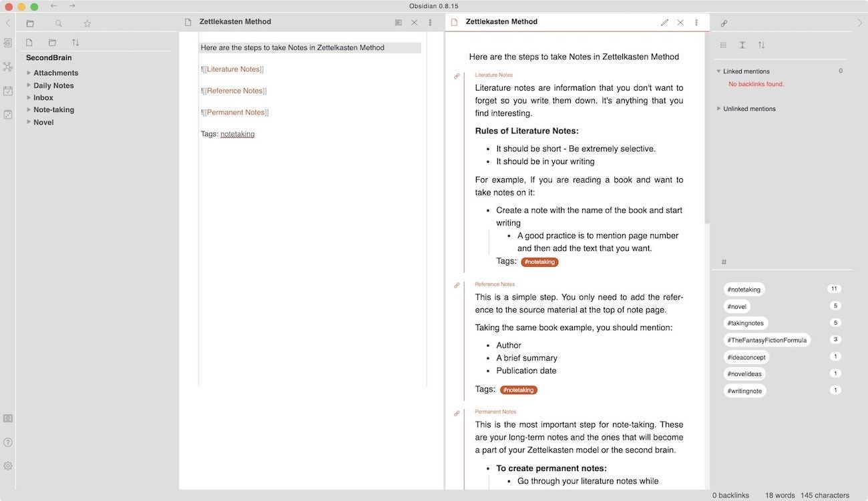Viewport: 868px width, 501px height.
Task: Open the Literature Notes link in the editor
Action: coord(234,69)
